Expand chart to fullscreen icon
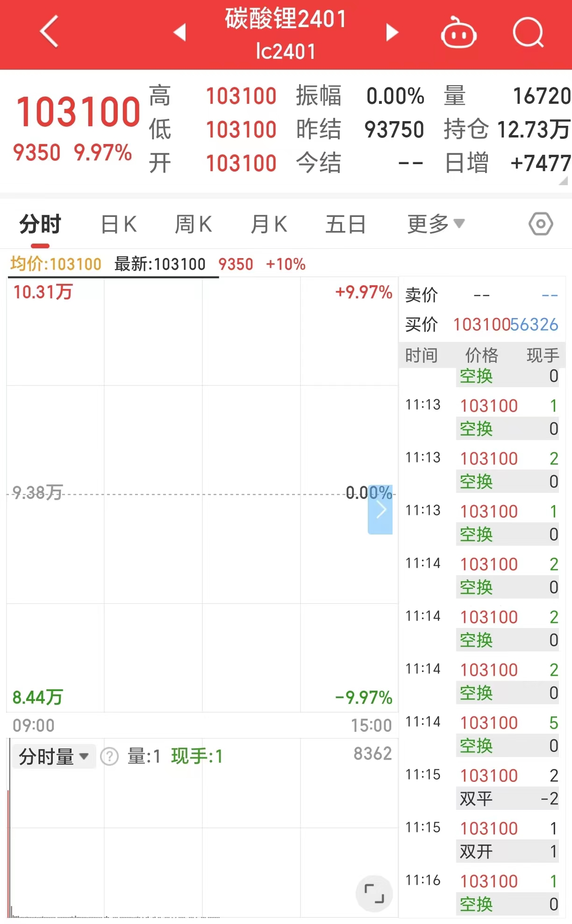This screenshot has width=572, height=924. point(374,893)
